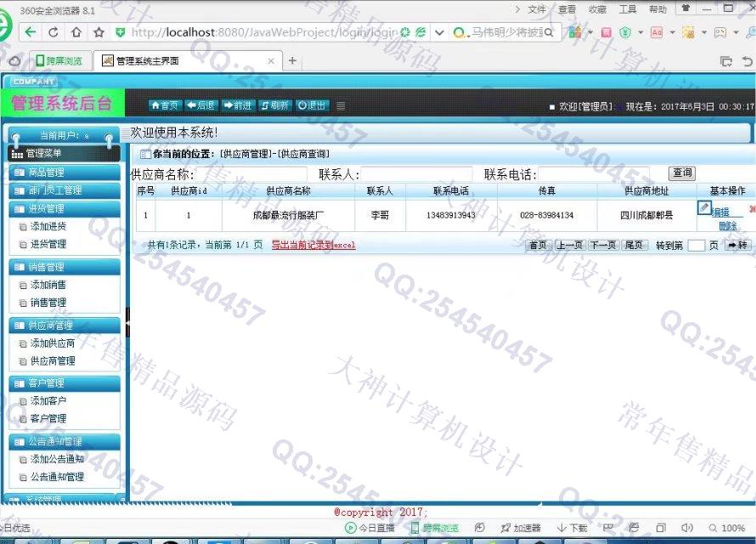Open browser home page icon
This screenshot has width=756, height=544.
(76, 32)
